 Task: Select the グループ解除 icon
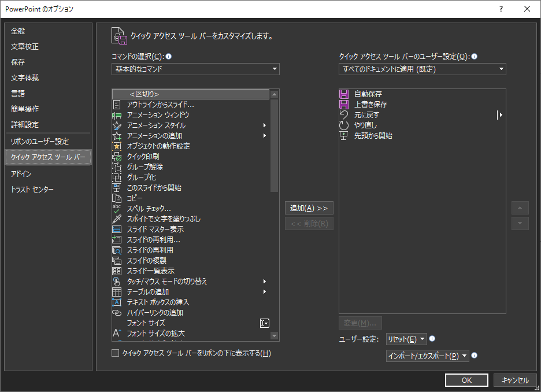pos(117,167)
